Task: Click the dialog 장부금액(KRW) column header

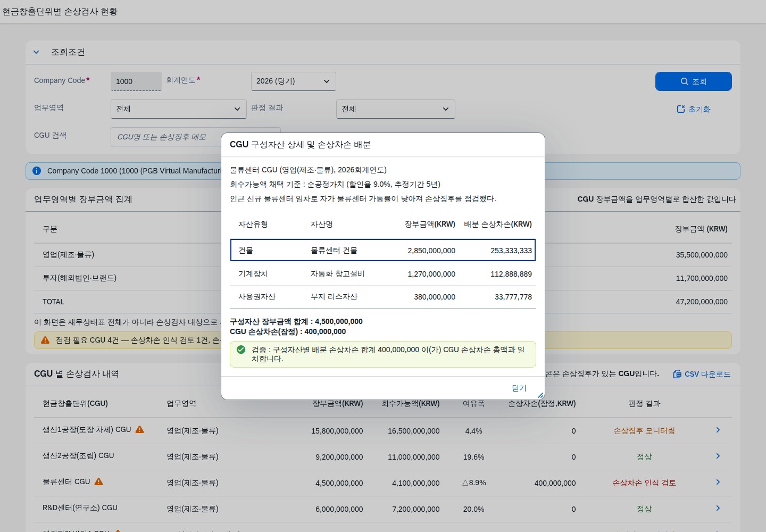Action: pyautogui.click(x=430, y=224)
